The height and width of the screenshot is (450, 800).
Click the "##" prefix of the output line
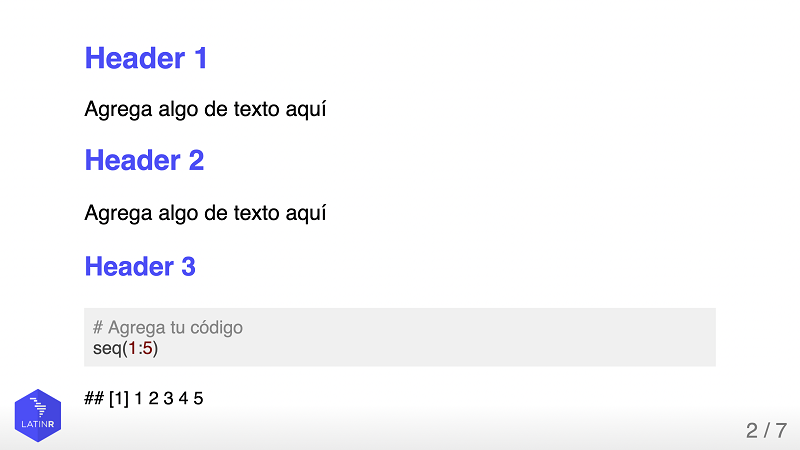94,399
